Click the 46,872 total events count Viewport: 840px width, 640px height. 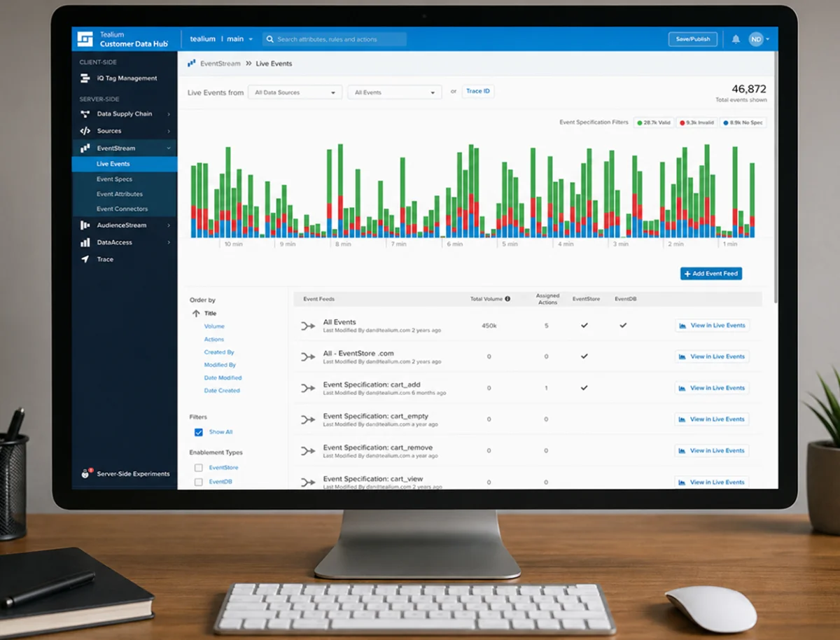pos(749,89)
